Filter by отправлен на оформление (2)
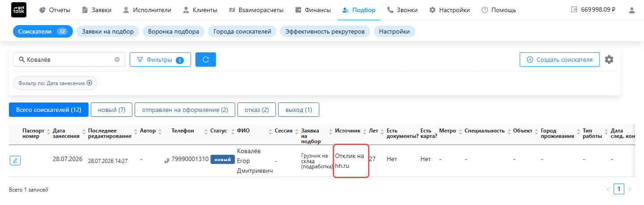Viewport: 644px width, 205px height. pyautogui.click(x=185, y=110)
